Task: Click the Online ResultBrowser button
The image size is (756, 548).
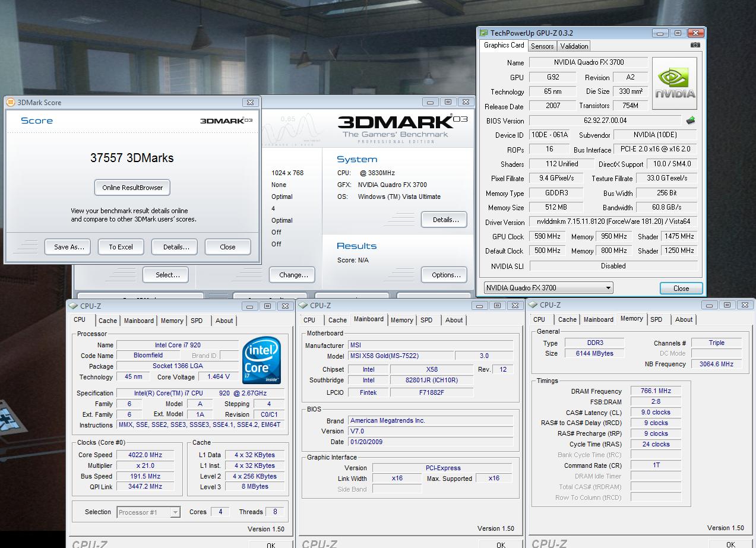Action: 132,188
